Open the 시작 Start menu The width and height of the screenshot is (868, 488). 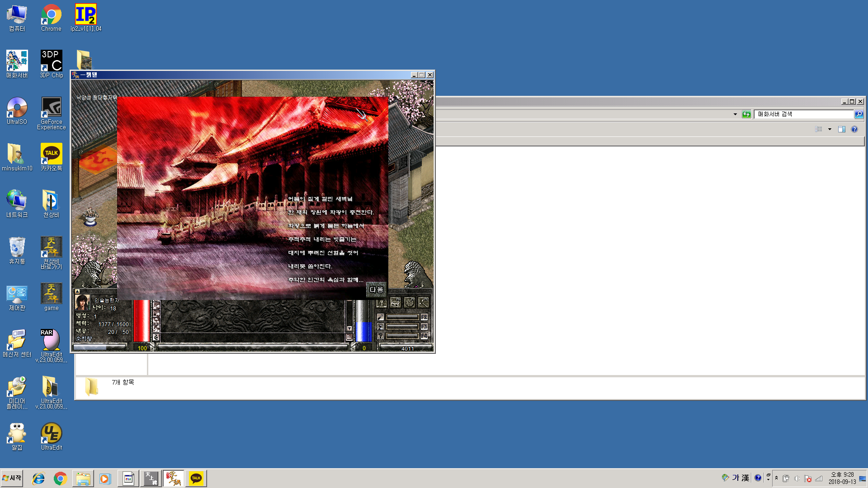(12, 478)
